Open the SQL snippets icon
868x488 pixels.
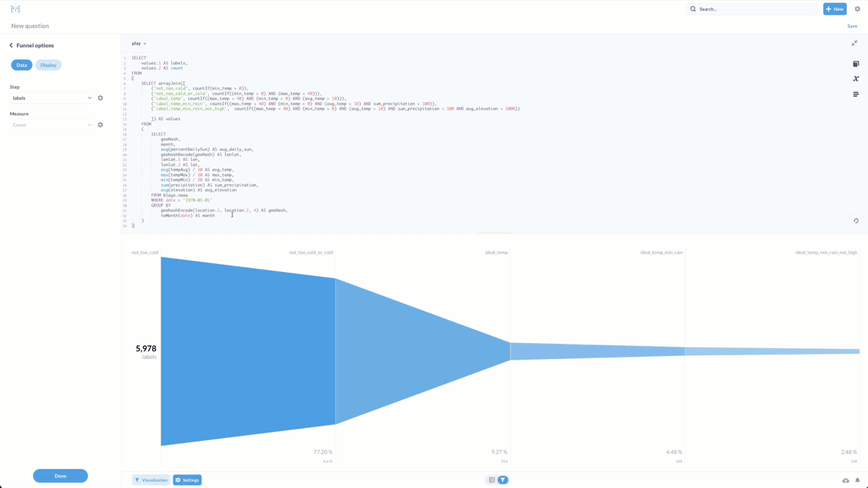tap(856, 94)
